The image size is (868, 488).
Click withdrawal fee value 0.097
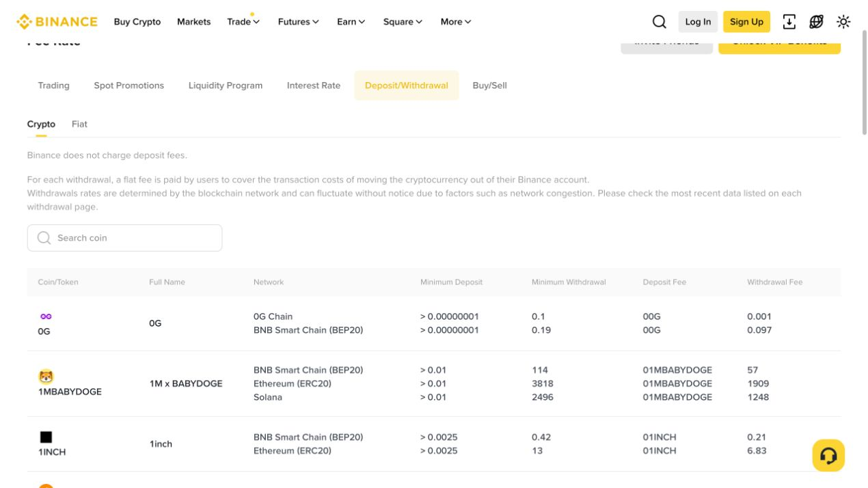759,330
